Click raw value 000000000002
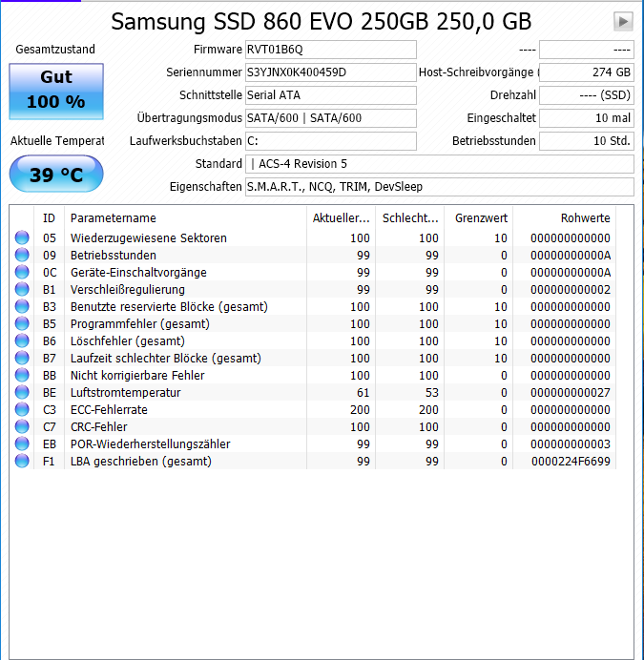 571,290
